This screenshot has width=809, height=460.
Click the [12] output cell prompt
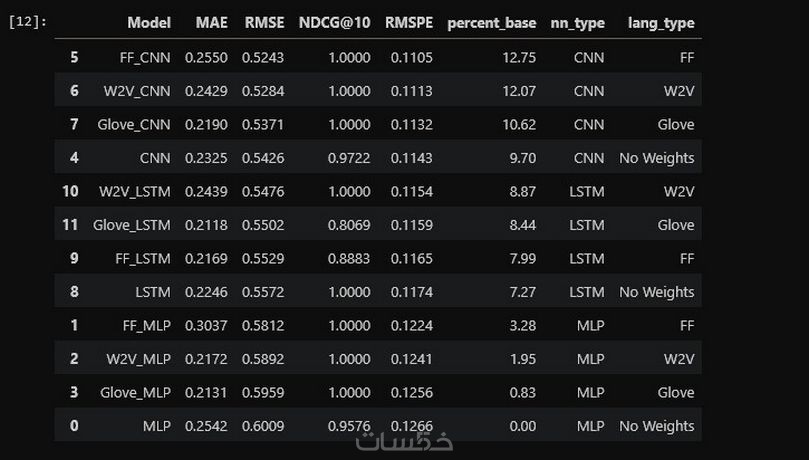tap(27, 21)
